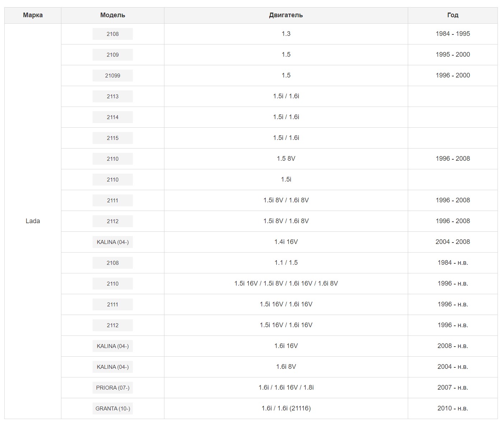Click the "Модель" column header
504x423 pixels.
pos(112,15)
